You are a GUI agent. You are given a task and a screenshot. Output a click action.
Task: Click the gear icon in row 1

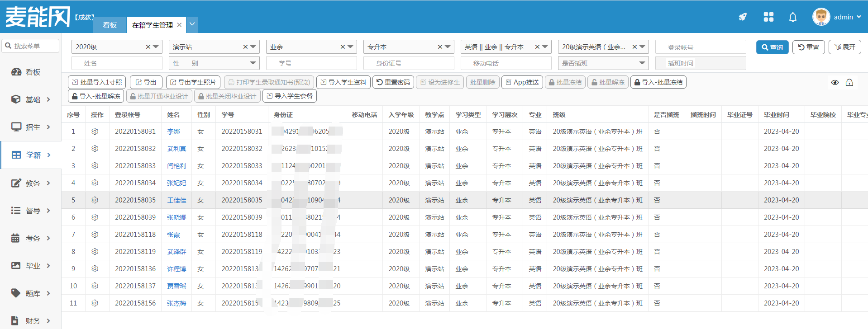[95, 132]
